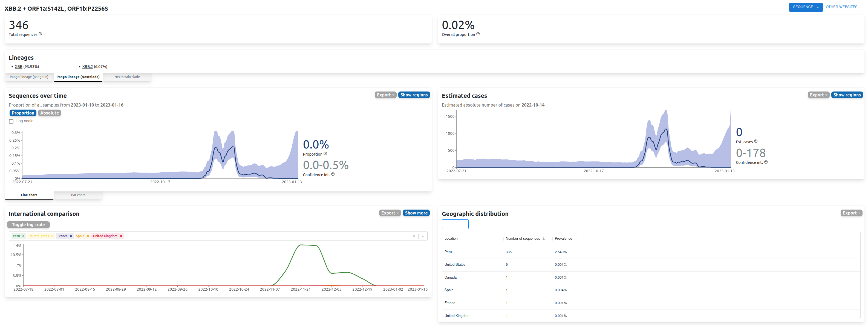Click help icon next to Total sequences
The image size is (868, 326).
point(41,34)
